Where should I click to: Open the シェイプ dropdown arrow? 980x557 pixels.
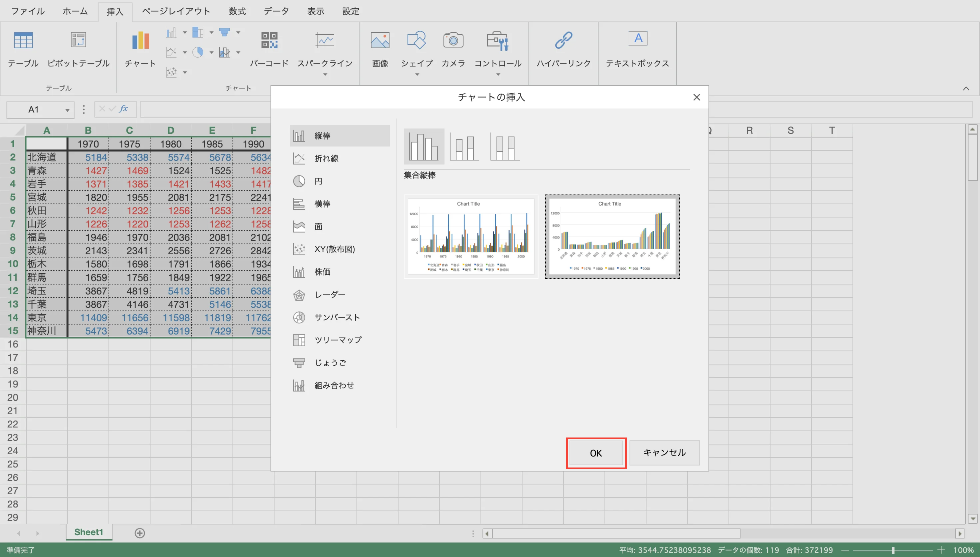(x=417, y=75)
